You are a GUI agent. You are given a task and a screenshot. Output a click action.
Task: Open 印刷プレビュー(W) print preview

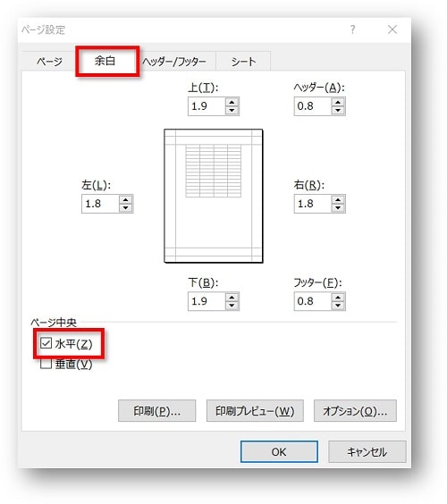(255, 410)
